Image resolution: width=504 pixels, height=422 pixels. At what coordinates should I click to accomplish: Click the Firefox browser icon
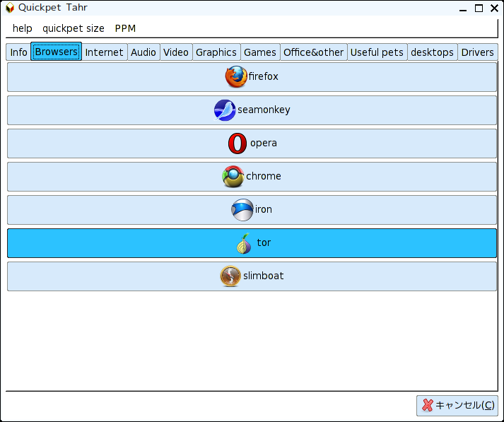pyautogui.click(x=236, y=77)
